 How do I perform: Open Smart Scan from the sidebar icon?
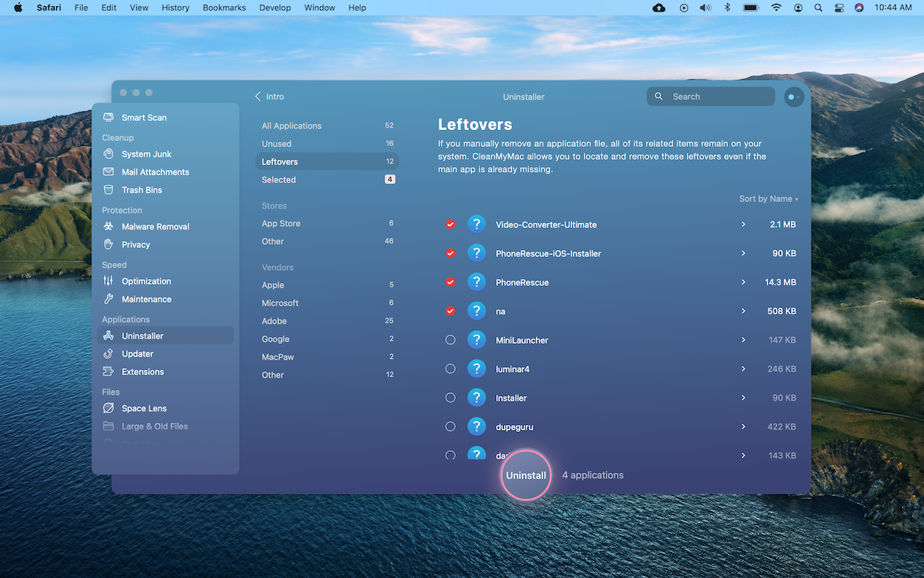108,118
